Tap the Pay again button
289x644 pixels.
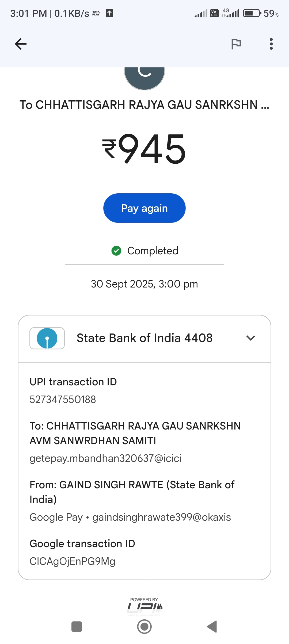[144, 208]
